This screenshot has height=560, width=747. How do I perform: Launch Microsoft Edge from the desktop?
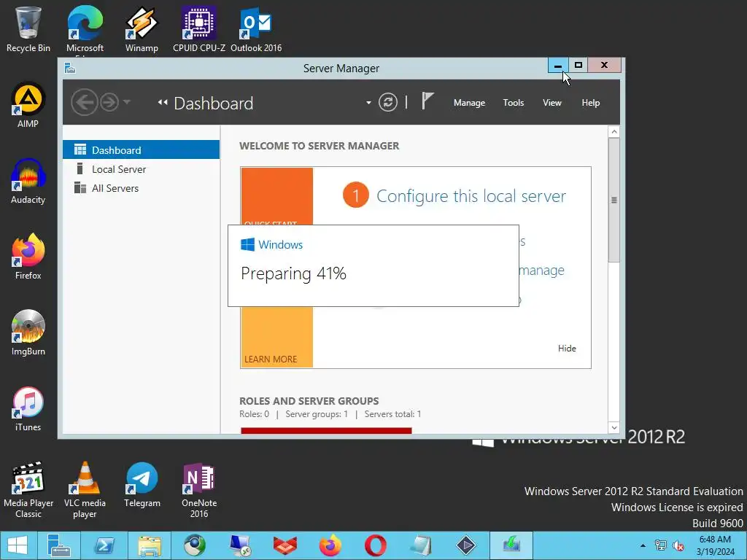[x=85, y=29]
